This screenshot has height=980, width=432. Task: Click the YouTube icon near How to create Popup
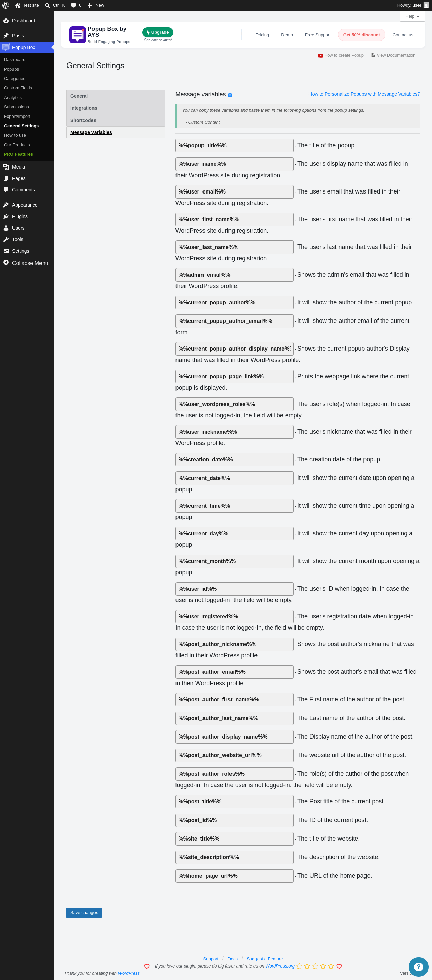click(320, 55)
